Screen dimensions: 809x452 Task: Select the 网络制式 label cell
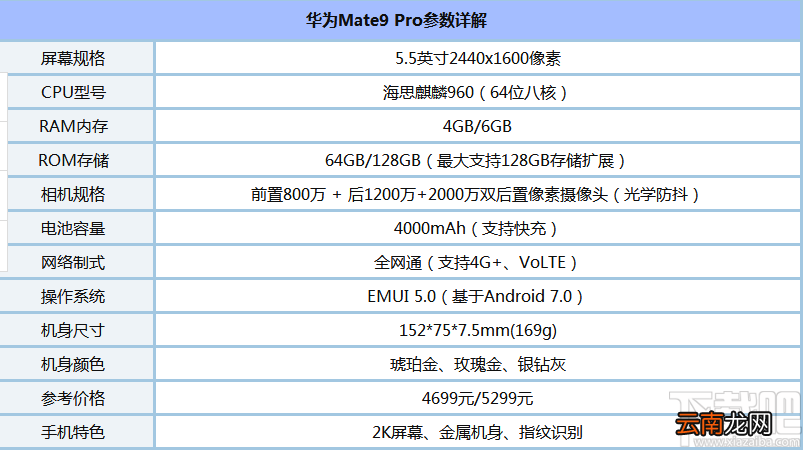[x=80, y=263]
